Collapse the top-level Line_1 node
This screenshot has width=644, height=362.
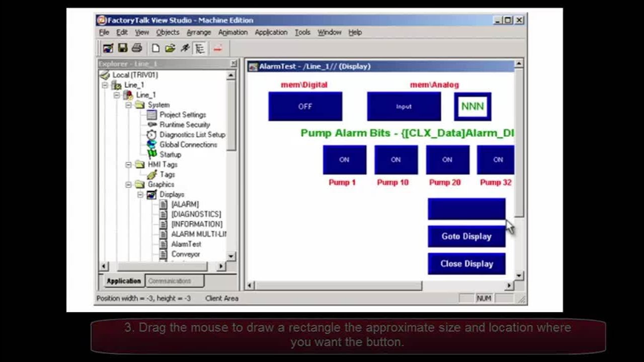tap(105, 85)
